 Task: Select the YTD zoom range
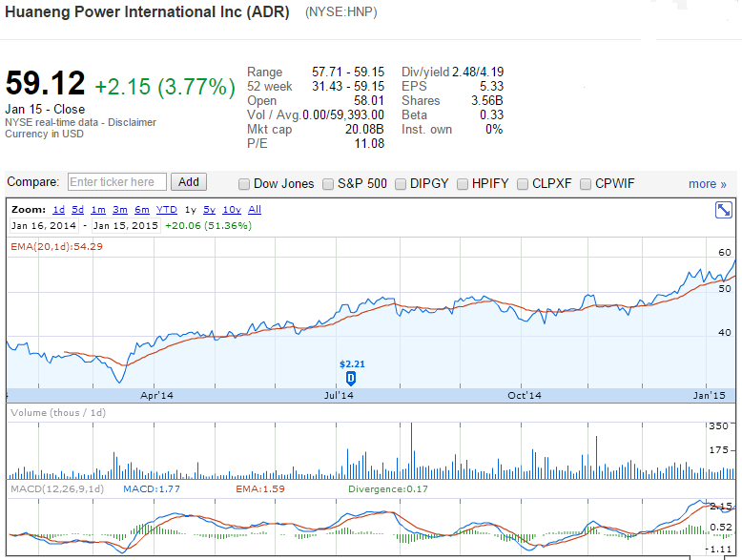[167, 210]
